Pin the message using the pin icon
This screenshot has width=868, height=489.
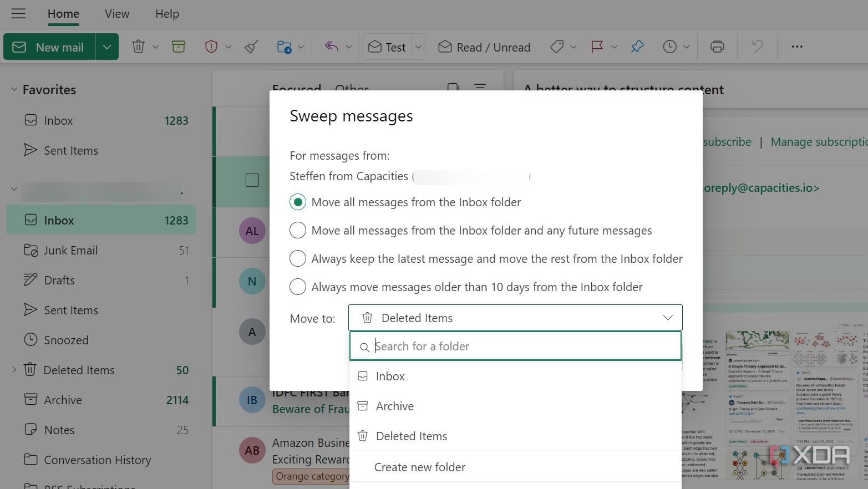[637, 47]
